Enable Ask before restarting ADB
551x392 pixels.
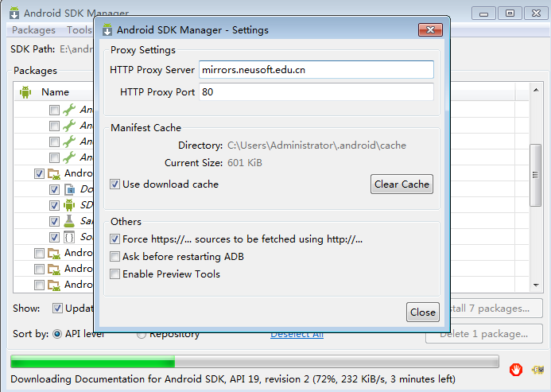114,257
